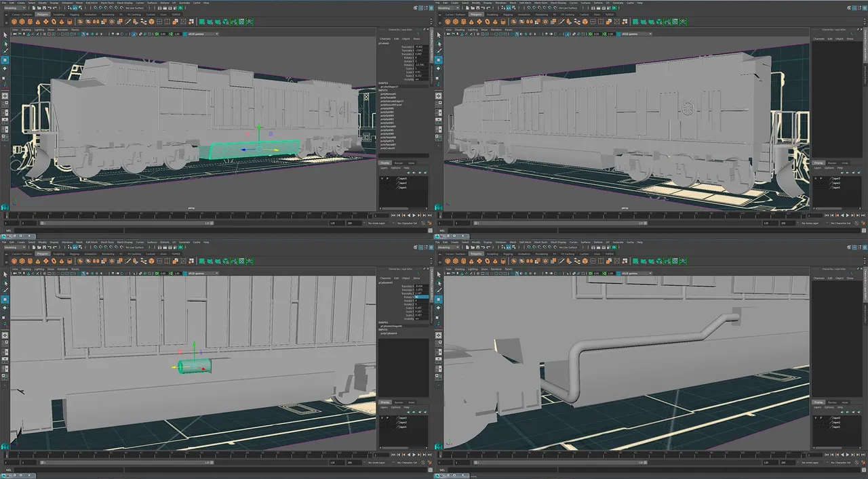
Task: Open Edit Mesh menu in top-left window
Action: pos(92,3)
